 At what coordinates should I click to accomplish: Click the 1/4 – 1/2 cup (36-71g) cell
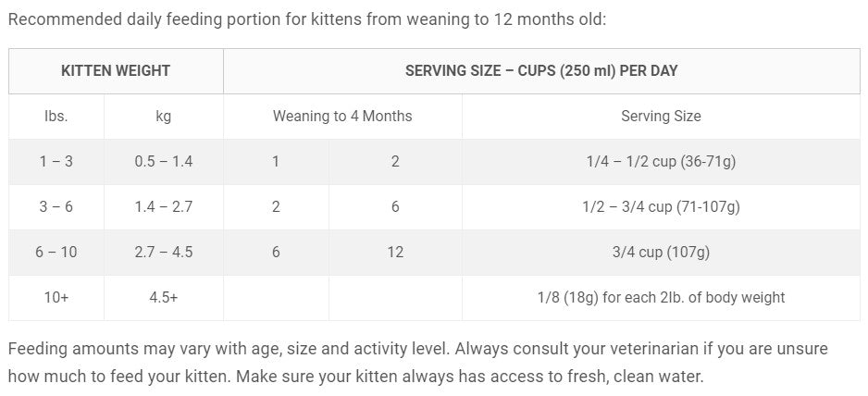(x=661, y=162)
